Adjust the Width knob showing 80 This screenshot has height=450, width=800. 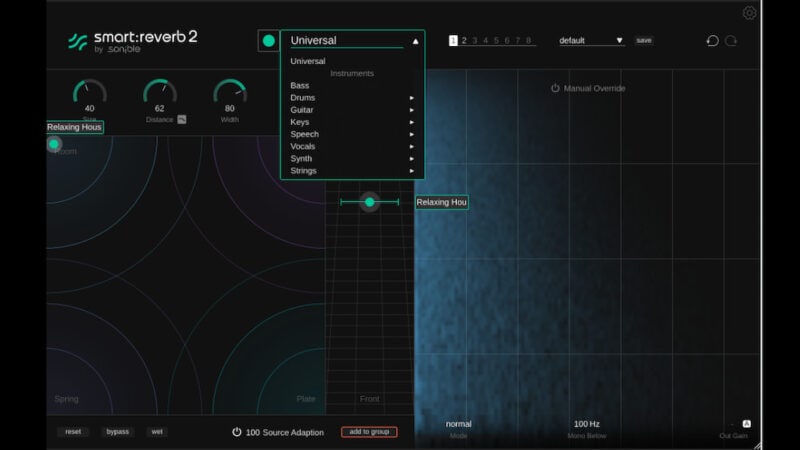230,92
